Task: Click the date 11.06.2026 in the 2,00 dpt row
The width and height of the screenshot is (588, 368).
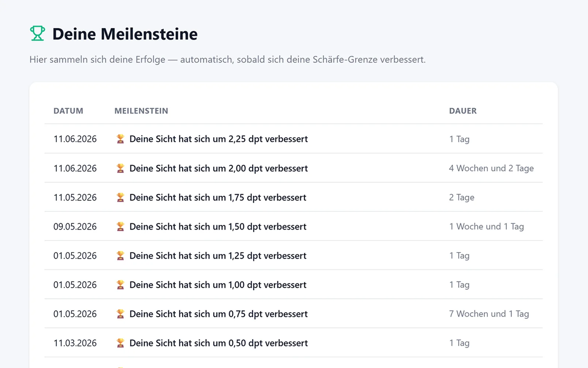Action: coord(75,169)
